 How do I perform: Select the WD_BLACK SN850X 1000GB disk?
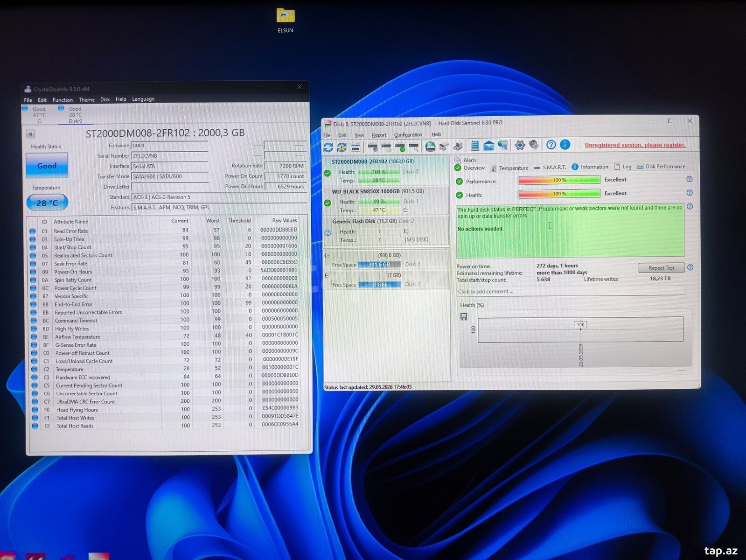pos(386,201)
